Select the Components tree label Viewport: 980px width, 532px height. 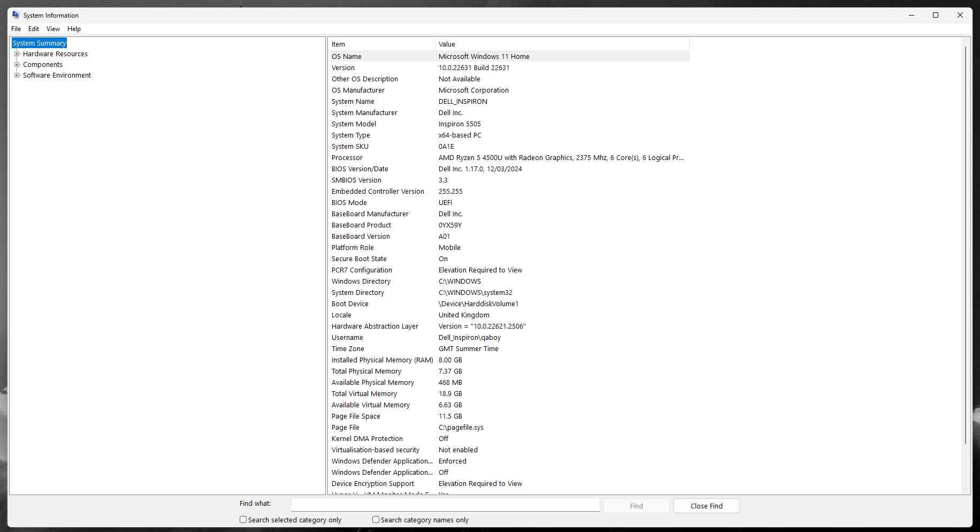pos(43,65)
